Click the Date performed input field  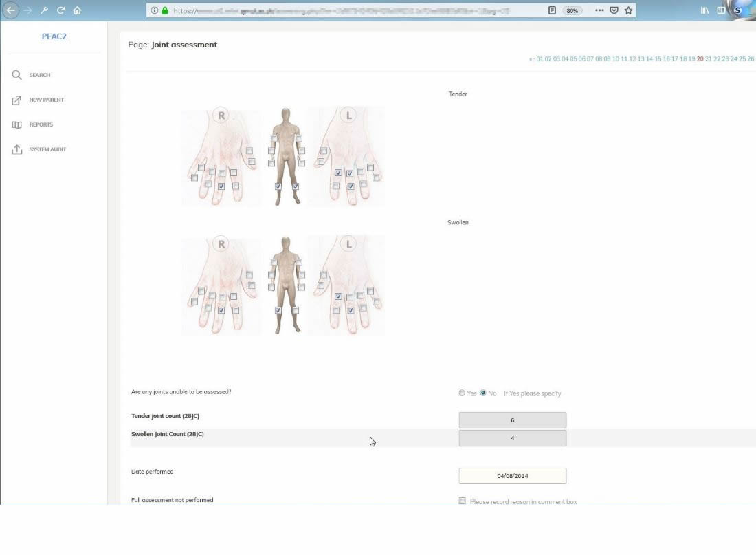point(513,476)
